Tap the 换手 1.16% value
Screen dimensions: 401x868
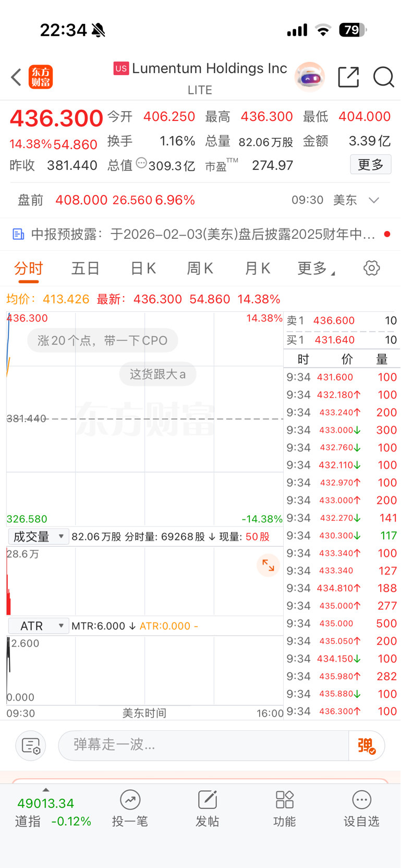[x=177, y=141]
